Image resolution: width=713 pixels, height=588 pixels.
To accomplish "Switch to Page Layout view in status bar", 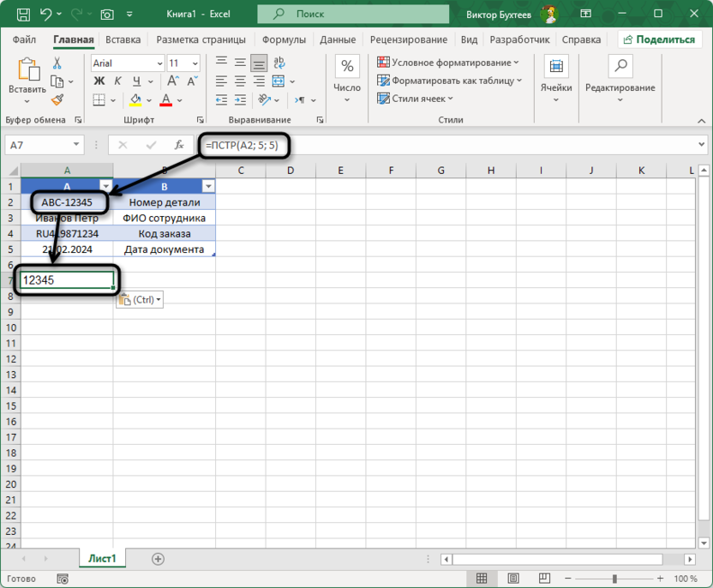I will point(513,579).
